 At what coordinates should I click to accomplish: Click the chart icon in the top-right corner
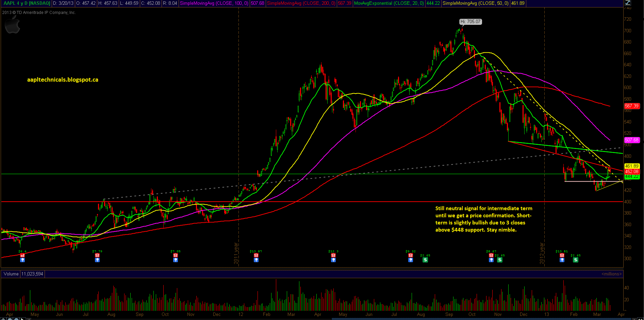[628, 3]
